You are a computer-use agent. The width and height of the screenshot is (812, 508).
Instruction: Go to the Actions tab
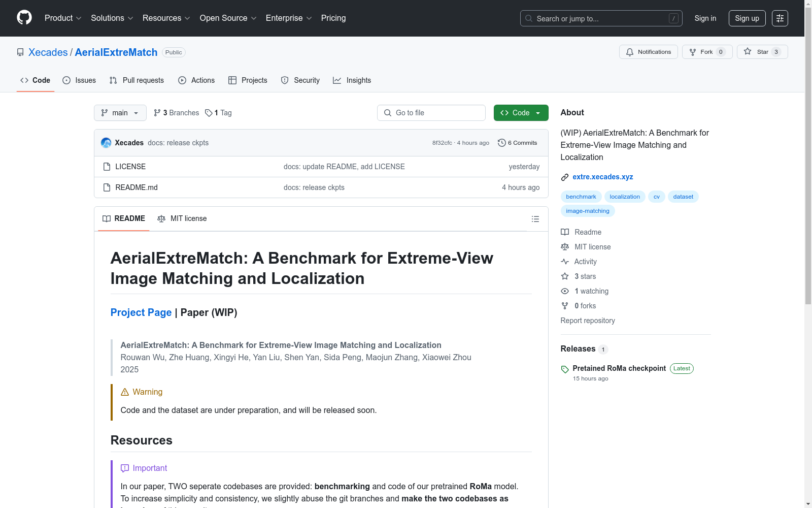pyautogui.click(x=196, y=80)
